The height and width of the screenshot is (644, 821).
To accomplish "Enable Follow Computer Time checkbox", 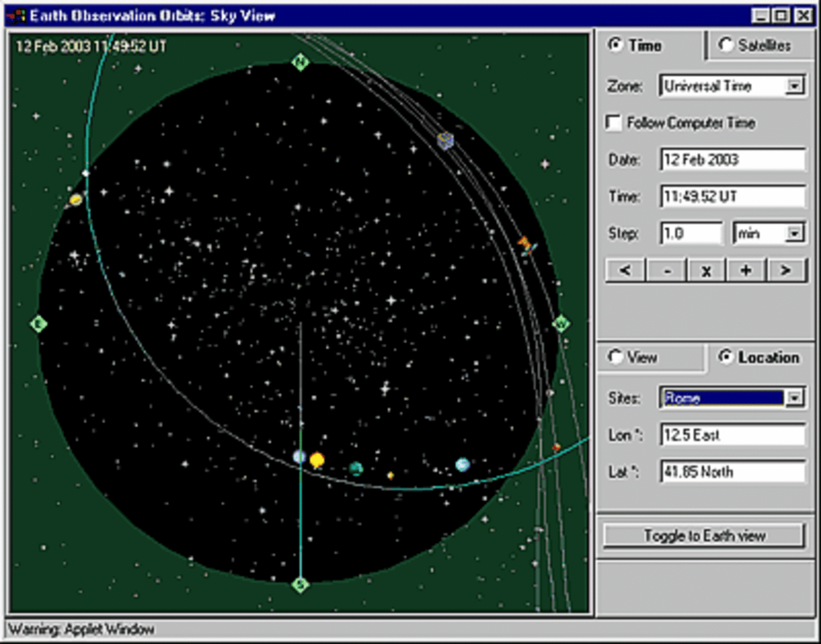I will tap(613, 123).
